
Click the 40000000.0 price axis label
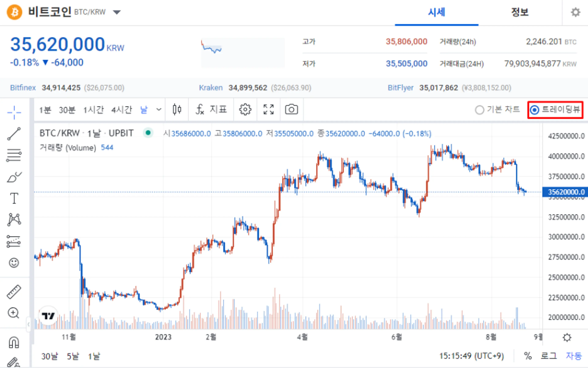click(566, 156)
